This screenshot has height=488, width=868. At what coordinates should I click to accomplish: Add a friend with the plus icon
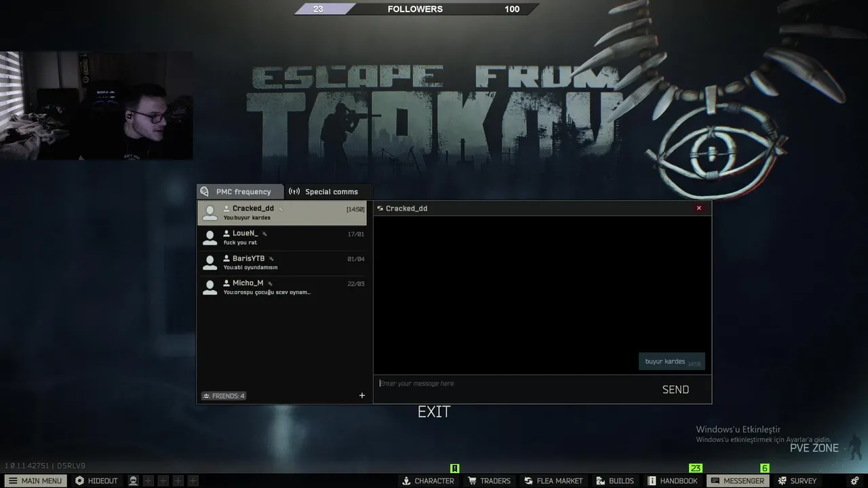pyautogui.click(x=362, y=396)
